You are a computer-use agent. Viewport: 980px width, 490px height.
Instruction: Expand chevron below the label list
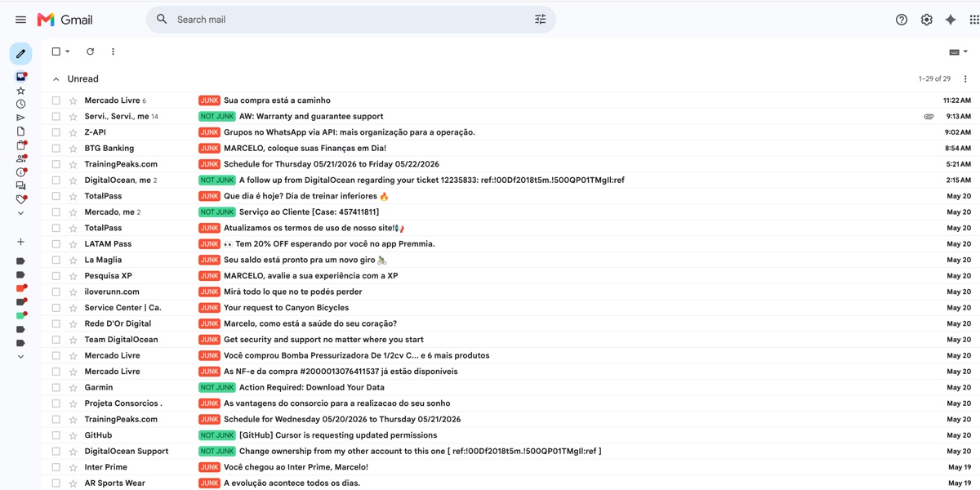pyautogui.click(x=20, y=357)
